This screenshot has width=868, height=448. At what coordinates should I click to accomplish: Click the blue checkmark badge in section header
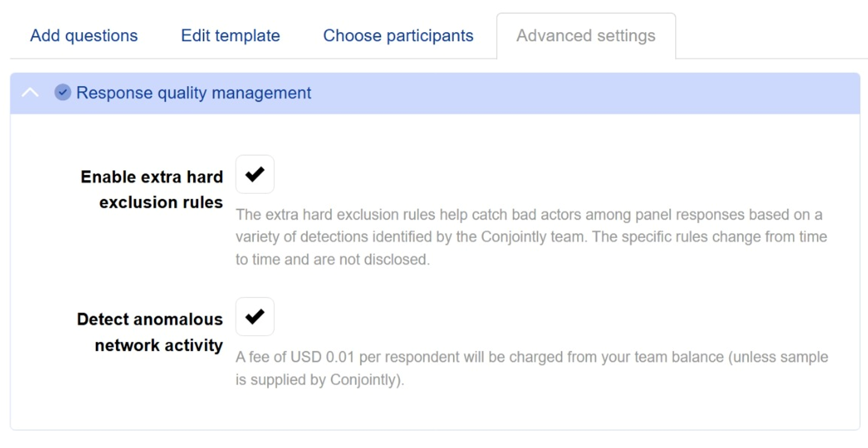pyautogui.click(x=63, y=92)
